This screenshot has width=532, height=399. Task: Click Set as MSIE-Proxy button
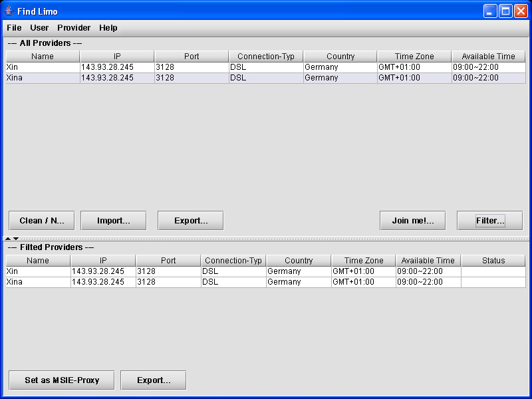click(x=61, y=380)
